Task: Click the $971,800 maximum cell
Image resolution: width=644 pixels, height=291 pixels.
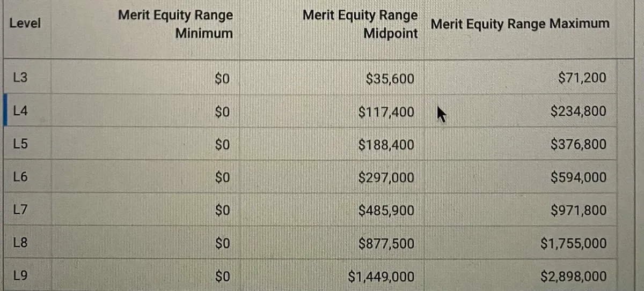Action: point(579,211)
